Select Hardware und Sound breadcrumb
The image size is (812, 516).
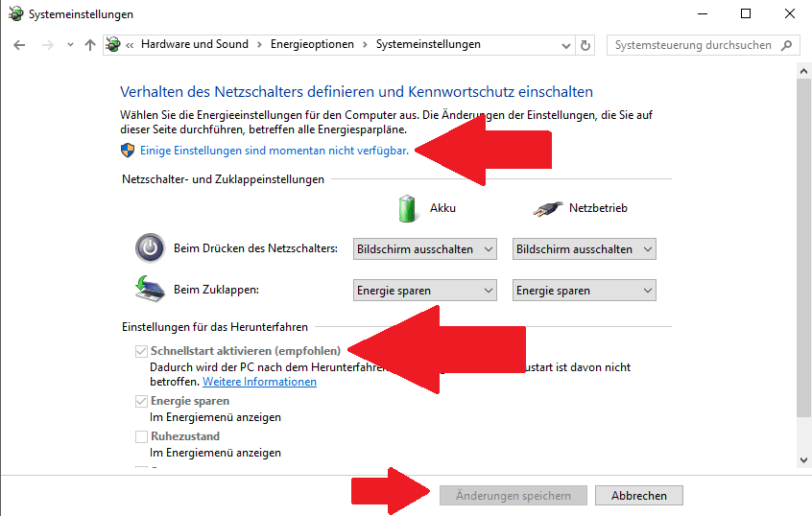point(195,44)
